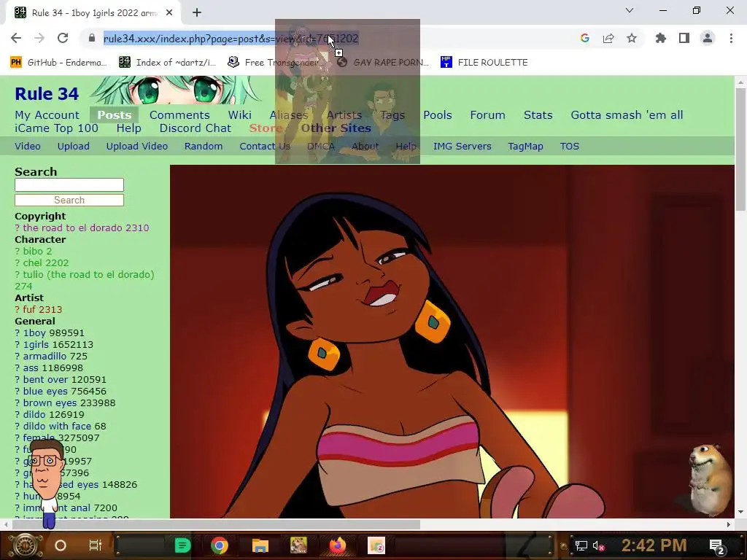Screen dimensions: 747x560
Task: Expand the tab search chevron
Action: (630, 10)
